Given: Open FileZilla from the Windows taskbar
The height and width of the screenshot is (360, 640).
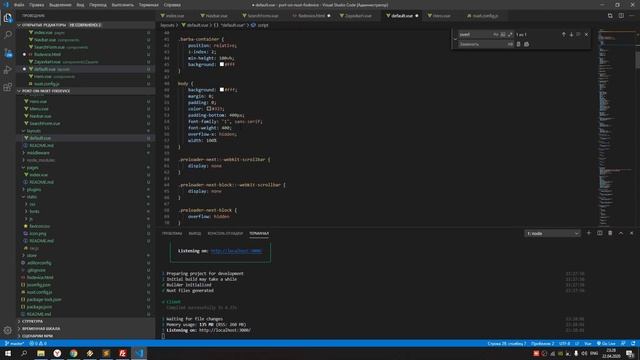Looking at the screenshot, I should pos(122,353).
